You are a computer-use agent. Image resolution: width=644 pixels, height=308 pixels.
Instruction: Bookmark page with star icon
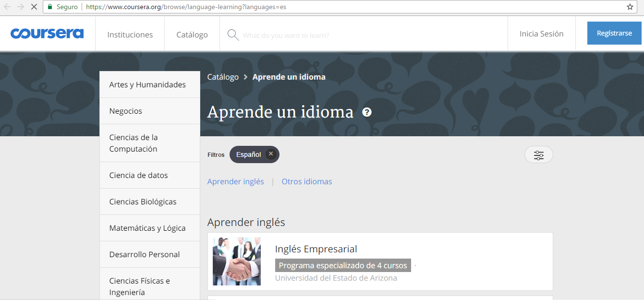630,7
